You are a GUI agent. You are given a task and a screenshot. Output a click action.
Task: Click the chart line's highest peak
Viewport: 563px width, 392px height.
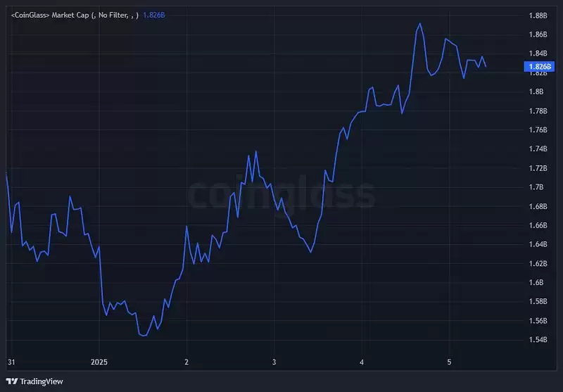420,24
